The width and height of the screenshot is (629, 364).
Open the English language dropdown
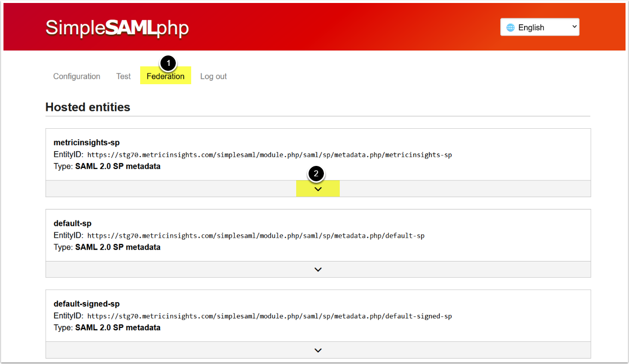point(540,27)
